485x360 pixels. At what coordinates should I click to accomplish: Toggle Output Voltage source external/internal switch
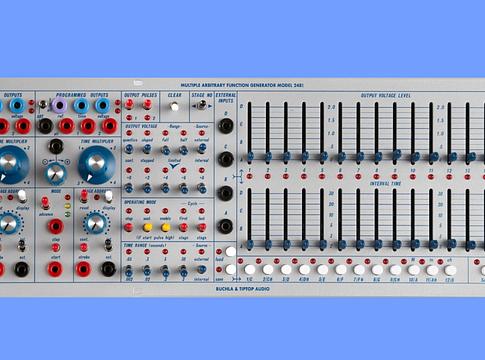pyautogui.click(x=201, y=148)
